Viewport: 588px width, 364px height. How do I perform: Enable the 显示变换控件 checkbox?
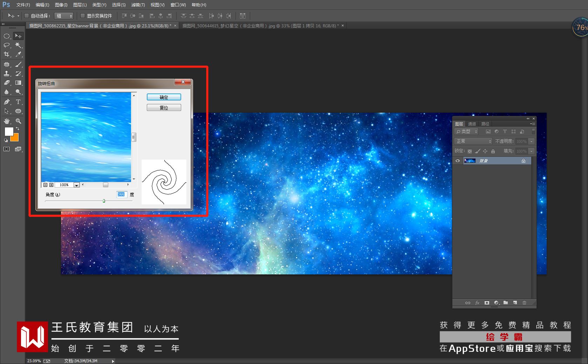[82, 16]
